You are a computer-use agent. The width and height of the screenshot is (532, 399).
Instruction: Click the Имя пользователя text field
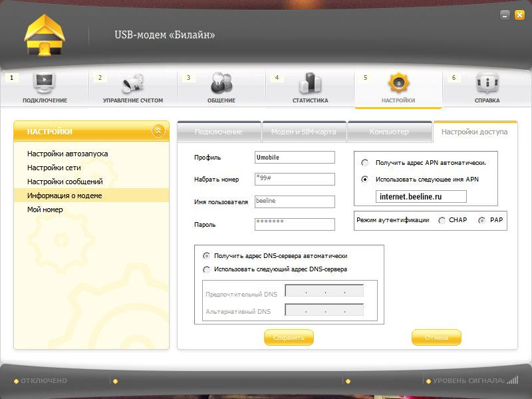pyautogui.click(x=295, y=201)
